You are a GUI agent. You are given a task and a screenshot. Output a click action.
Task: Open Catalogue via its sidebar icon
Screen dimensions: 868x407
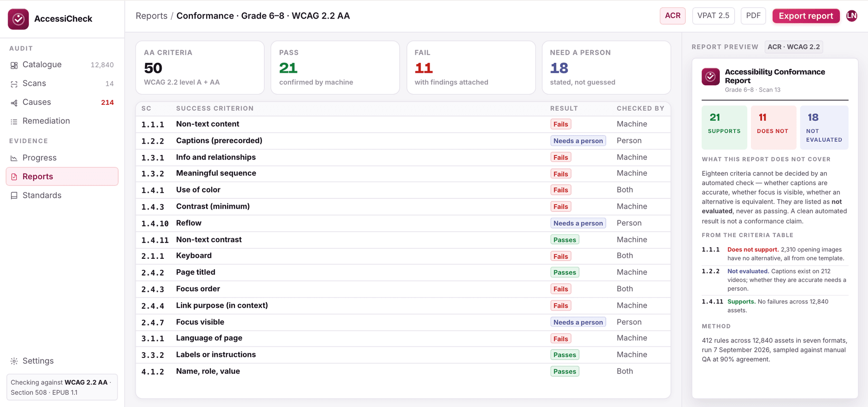point(14,65)
